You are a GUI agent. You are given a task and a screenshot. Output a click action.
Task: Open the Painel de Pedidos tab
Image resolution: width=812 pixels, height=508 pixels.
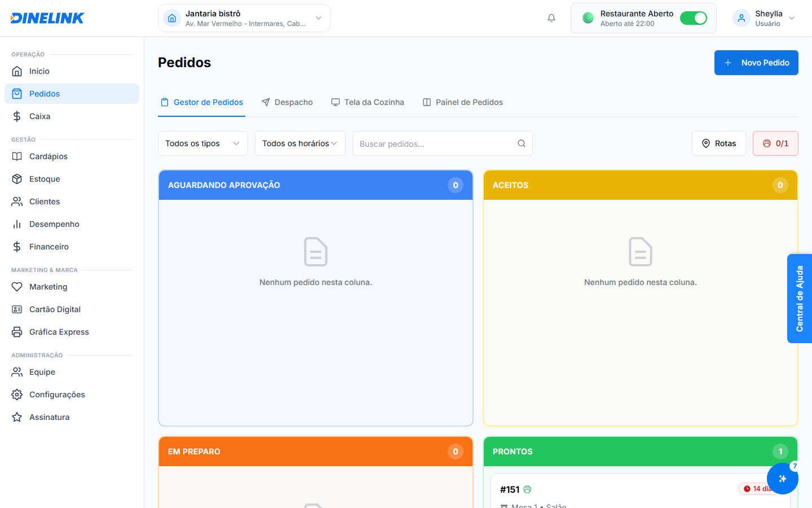point(463,102)
